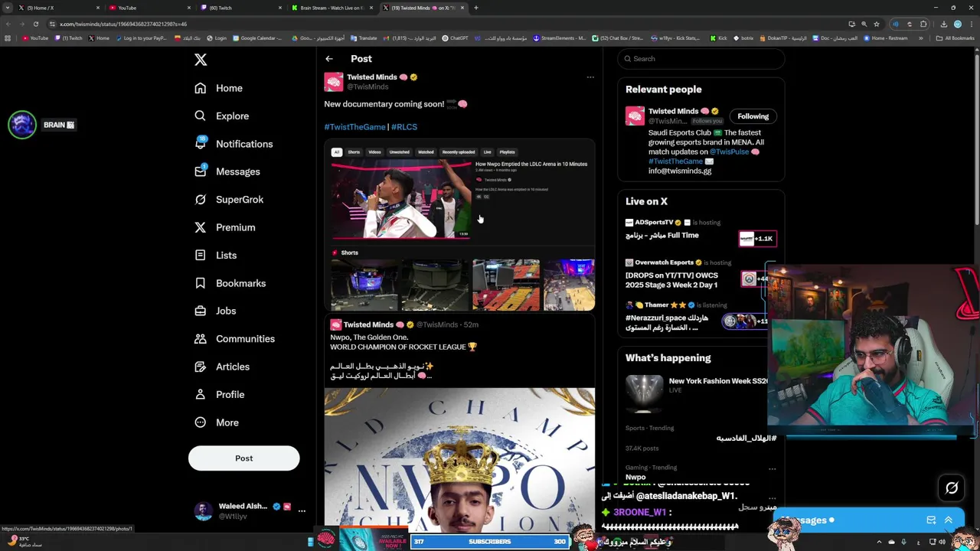Open the #RLCS hashtag link
980x551 pixels.
[x=404, y=127]
